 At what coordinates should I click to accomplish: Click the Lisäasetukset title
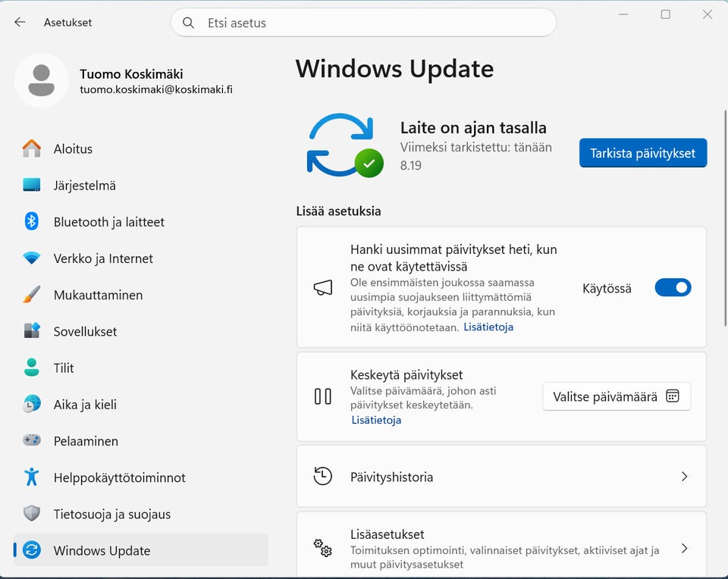[388, 534]
